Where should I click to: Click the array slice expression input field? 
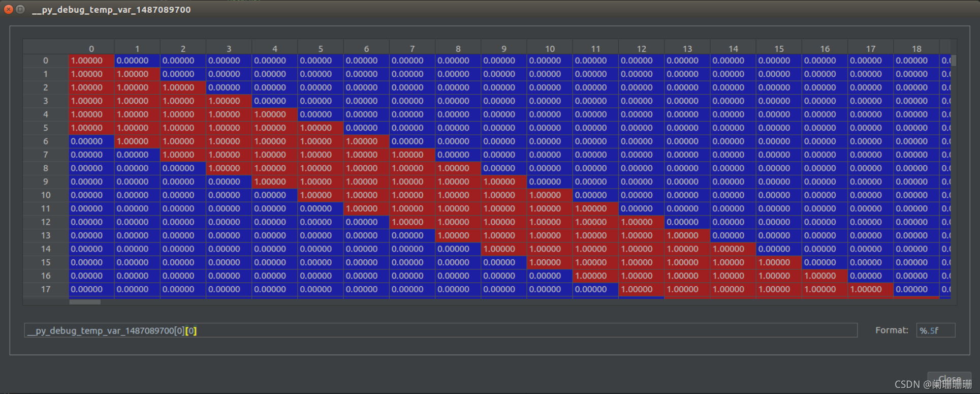point(440,330)
